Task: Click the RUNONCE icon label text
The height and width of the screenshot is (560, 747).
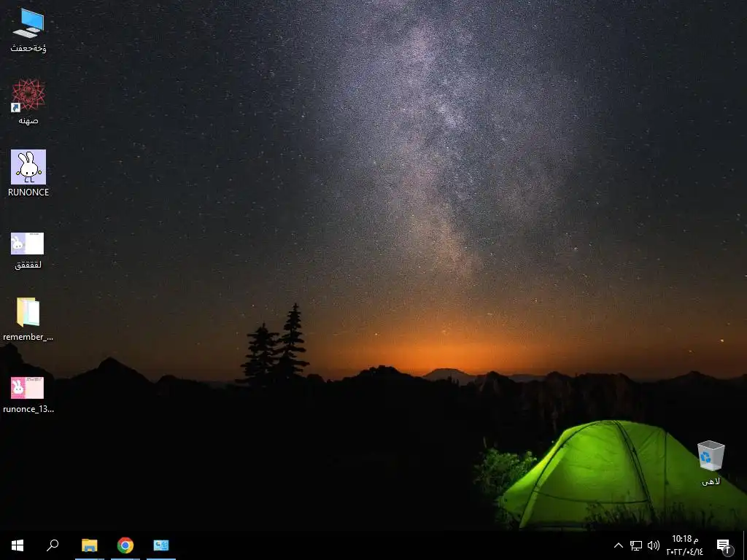Action: coord(28,192)
